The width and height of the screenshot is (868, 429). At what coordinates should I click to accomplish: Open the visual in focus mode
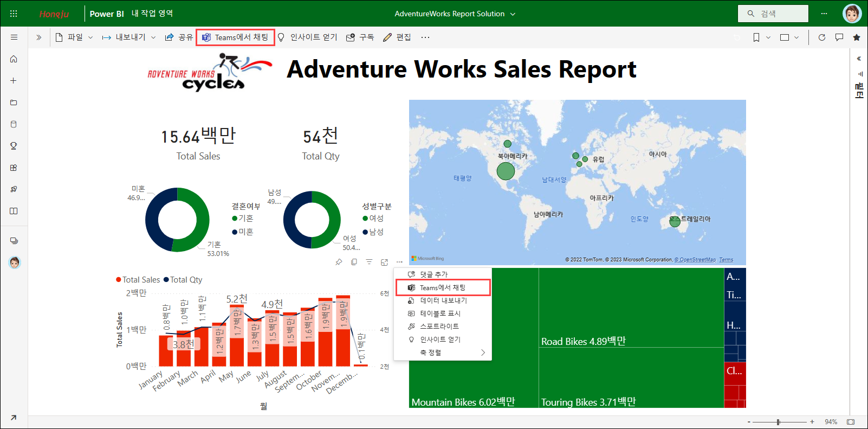coord(384,262)
